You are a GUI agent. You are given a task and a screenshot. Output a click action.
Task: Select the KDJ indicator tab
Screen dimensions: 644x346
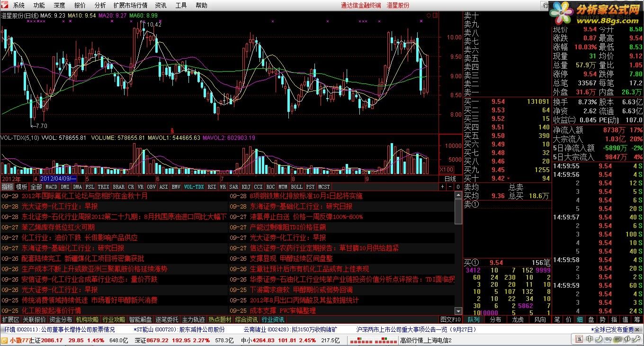[246, 187]
